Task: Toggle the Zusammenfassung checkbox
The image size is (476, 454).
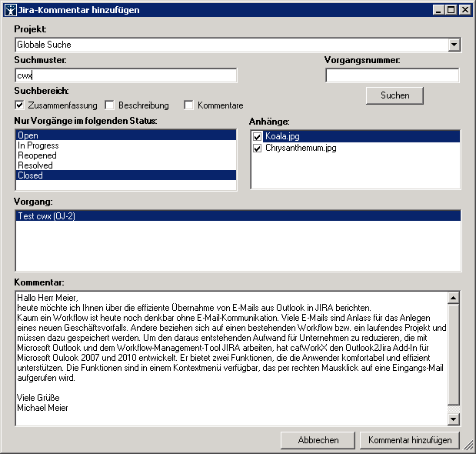Action: click(x=19, y=105)
